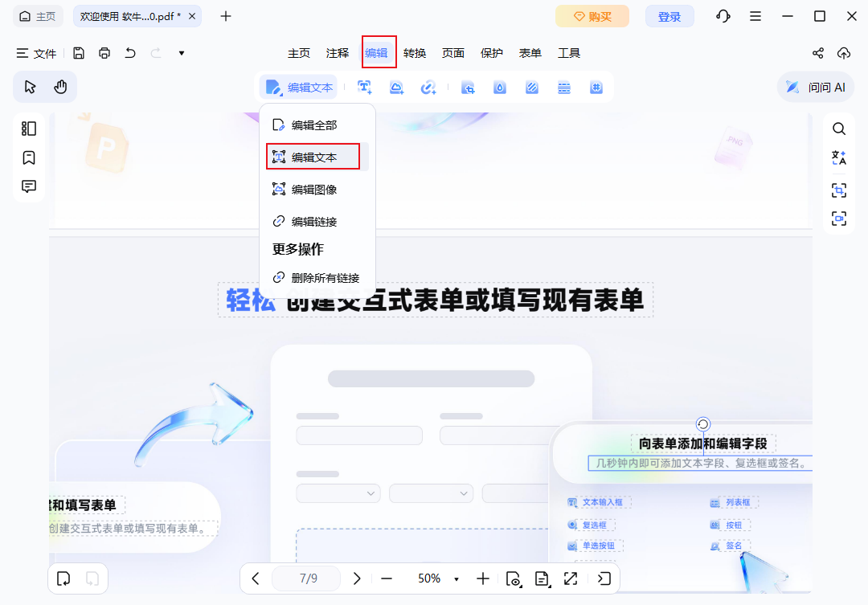Open the 文件 menu
This screenshot has width=868, height=605.
pyautogui.click(x=36, y=53)
